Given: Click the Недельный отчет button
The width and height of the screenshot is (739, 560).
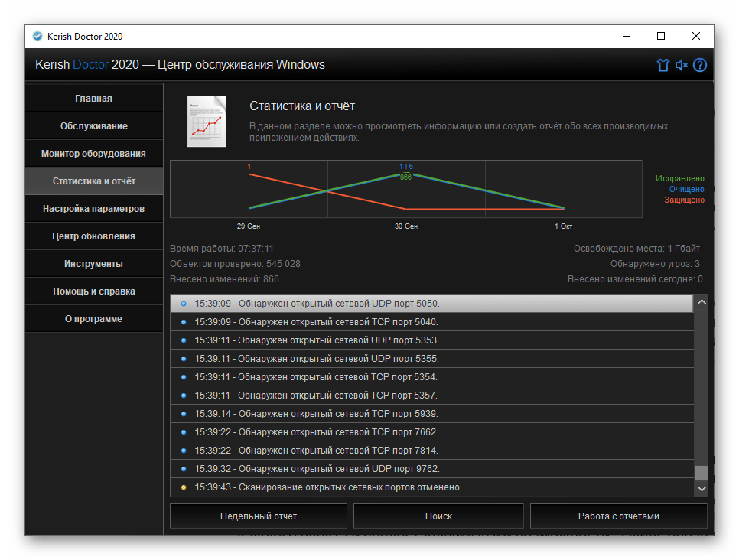Looking at the screenshot, I should [259, 516].
